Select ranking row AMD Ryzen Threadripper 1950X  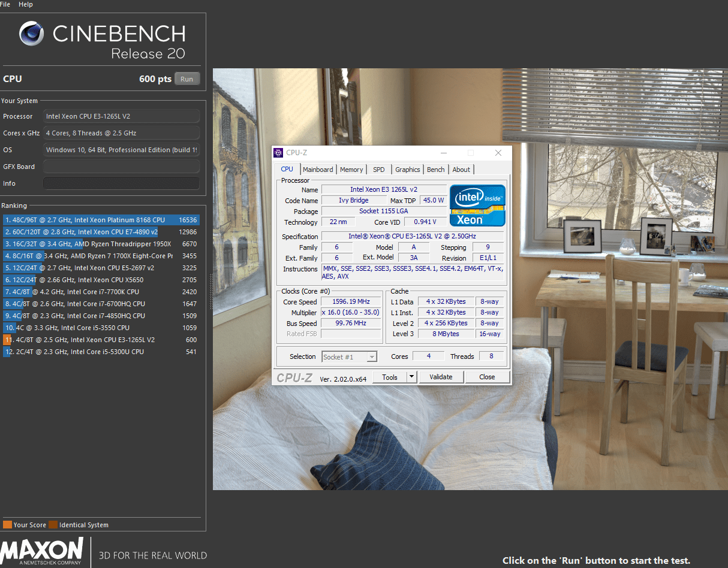click(101, 244)
